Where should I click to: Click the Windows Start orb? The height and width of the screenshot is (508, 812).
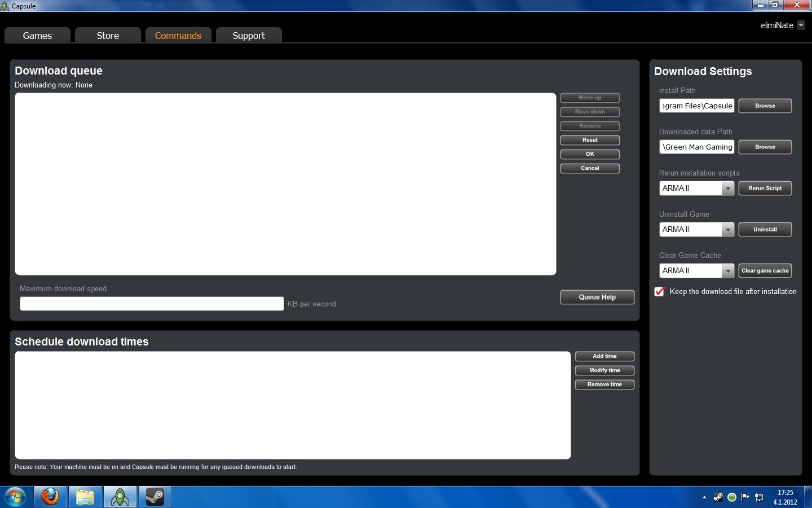click(x=15, y=497)
